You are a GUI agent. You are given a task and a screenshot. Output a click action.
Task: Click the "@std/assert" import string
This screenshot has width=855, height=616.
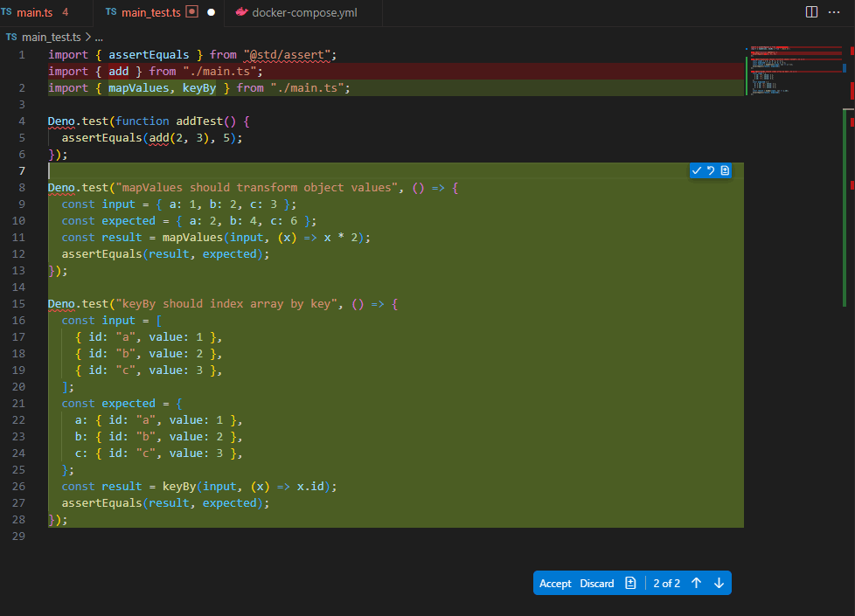click(x=288, y=54)
